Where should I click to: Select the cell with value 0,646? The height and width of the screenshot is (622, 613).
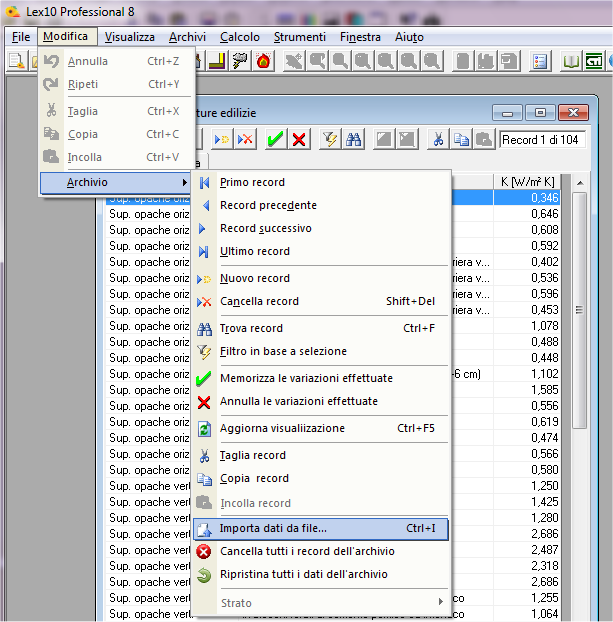(527, 214)
